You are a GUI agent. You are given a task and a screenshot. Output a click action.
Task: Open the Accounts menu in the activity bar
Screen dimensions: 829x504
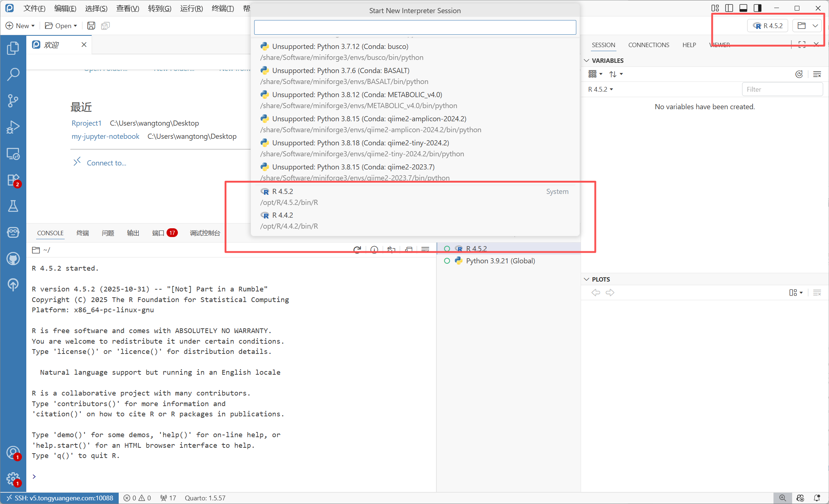[x=13, y=453]
